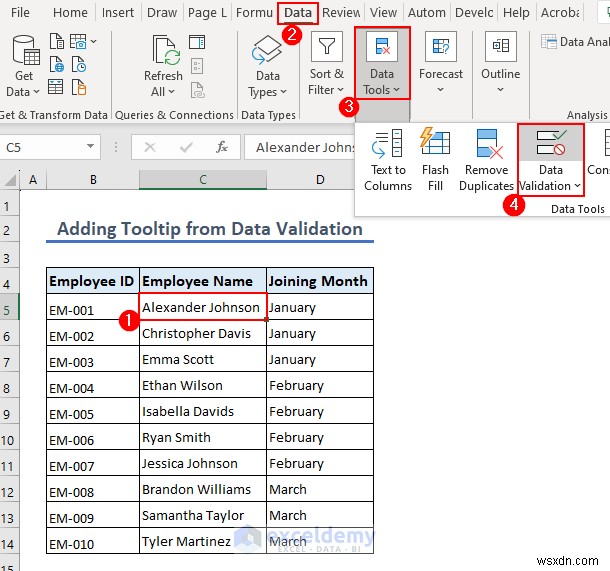
Task: Select the Data tab
Action: tap(298, 13)
